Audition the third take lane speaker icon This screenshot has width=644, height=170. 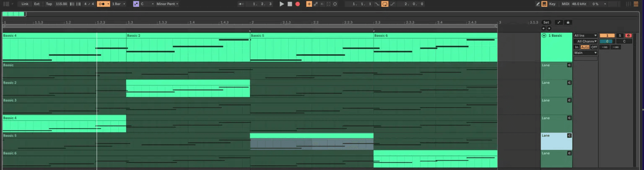(x=569, y=100)
